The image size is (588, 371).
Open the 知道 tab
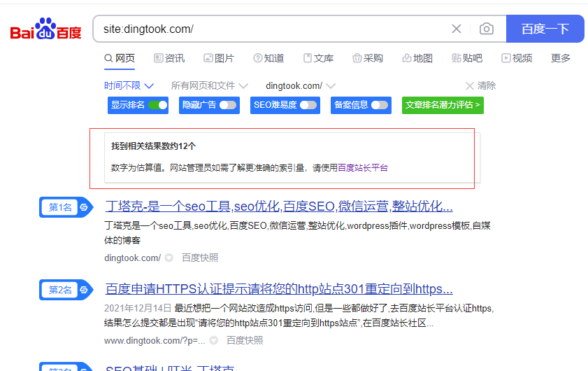point(268,58)
